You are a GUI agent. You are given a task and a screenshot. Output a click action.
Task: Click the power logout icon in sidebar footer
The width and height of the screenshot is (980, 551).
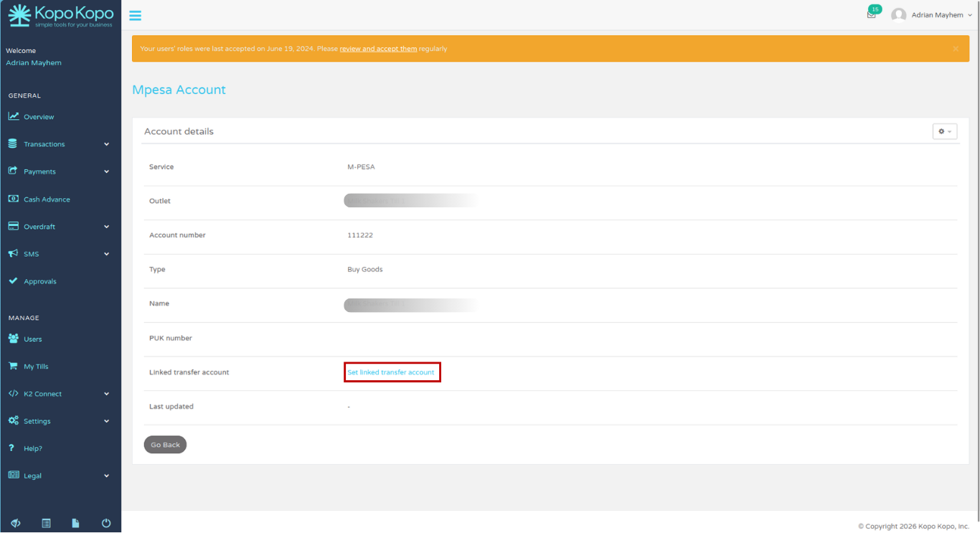[106, 523]
